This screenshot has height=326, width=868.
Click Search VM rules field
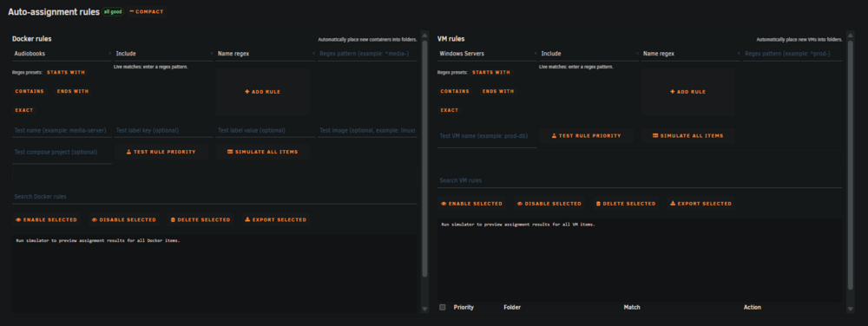(x=640, y=180)
